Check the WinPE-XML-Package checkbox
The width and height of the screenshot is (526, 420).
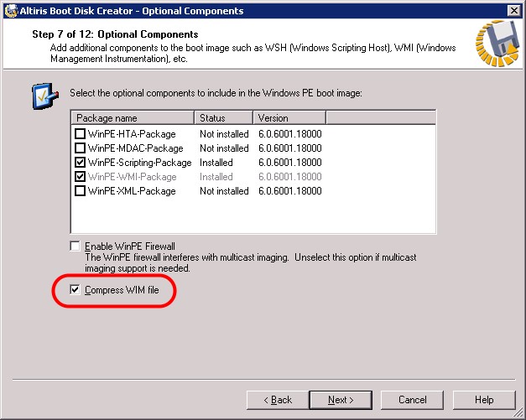coord(80,191)
